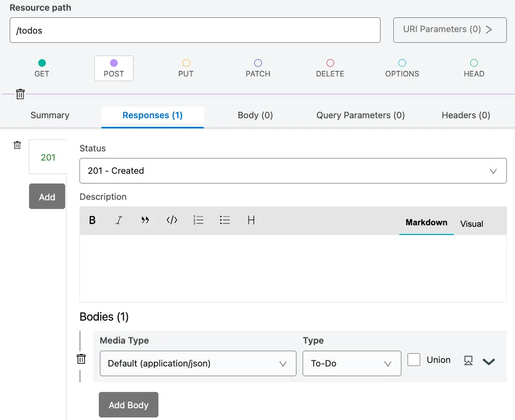
Task: Switch editor to Markdown mode
Action: click(426, 223)
